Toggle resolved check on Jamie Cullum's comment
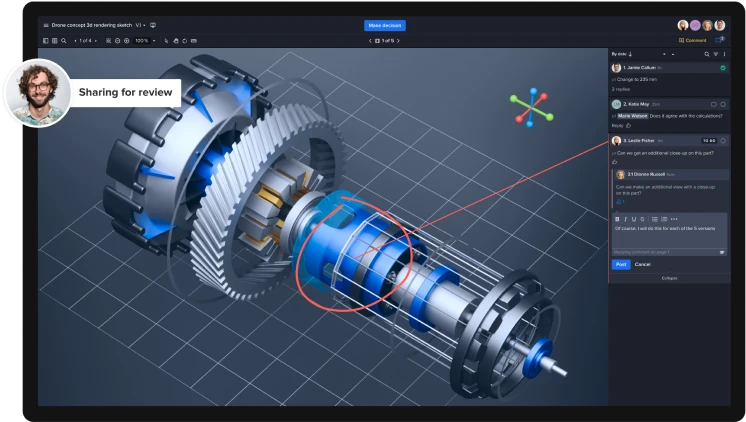Image resolution: width=746 pixels, height=422 pixels. coord(722,67)
